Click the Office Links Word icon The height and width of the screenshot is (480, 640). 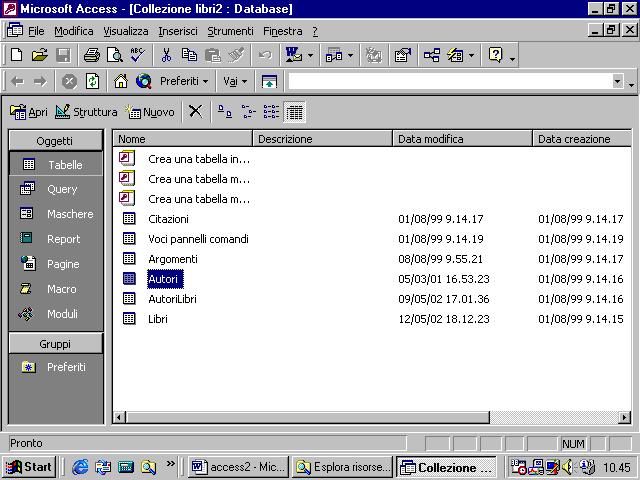tap(293, 55)
